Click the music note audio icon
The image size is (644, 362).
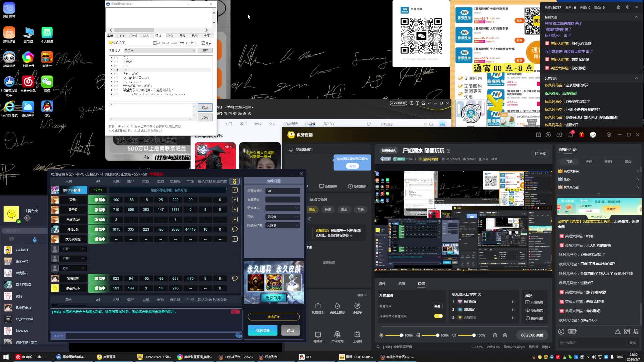(418, 335)
